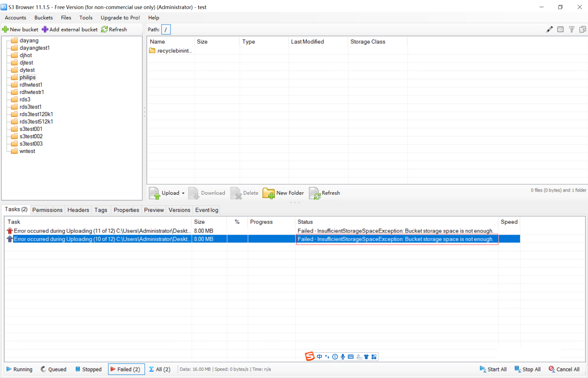Switch to the Event log tab

coord(207,210)
